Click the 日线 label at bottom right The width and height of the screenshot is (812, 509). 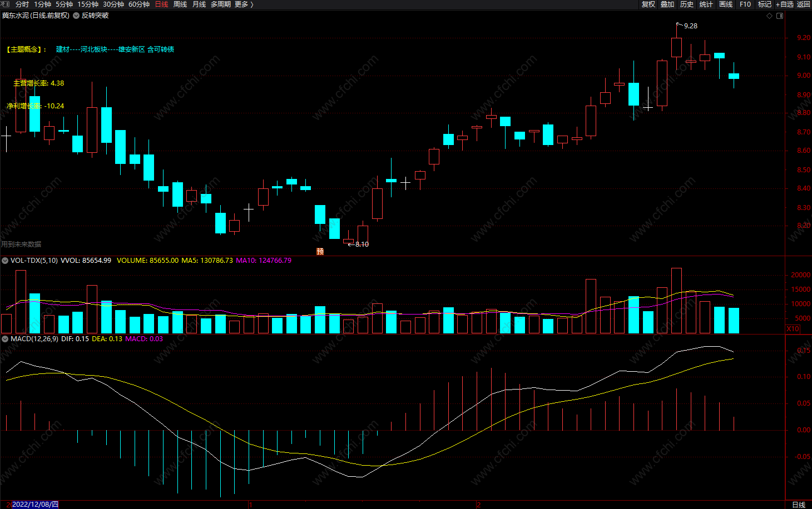[799, 505]
